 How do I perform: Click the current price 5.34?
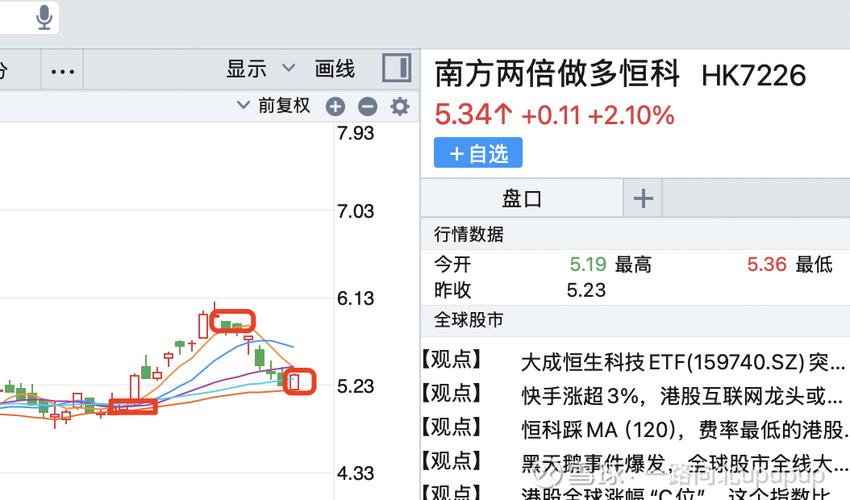tap(462, 114)
